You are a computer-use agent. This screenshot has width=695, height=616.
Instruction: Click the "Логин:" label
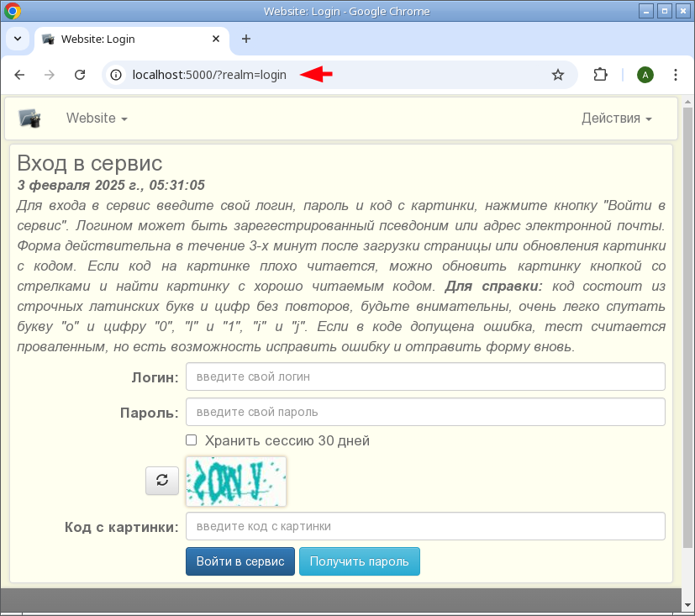tap(155, 377)
